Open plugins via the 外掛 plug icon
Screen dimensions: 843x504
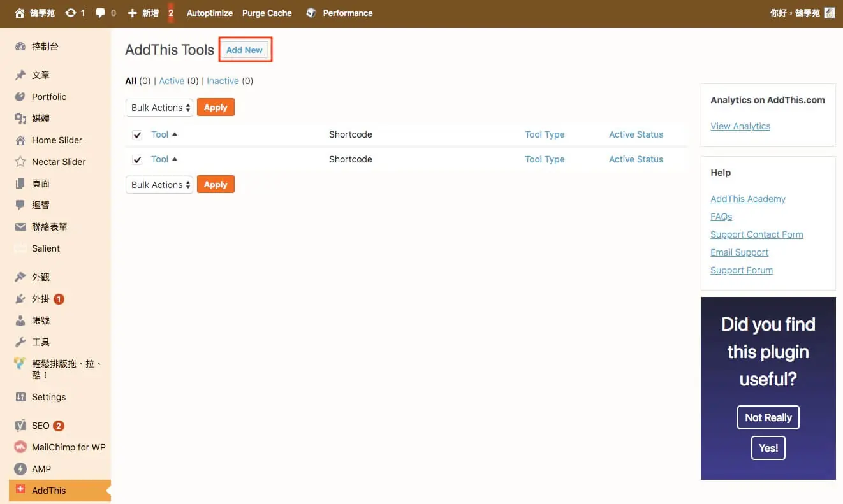[20, 299]
